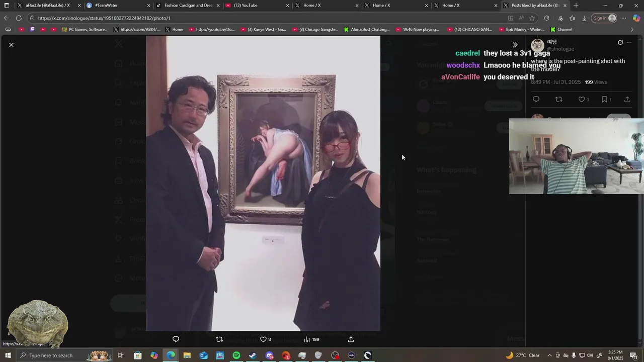Click reply icon in the right post panel
Image resolution: width=644 pixels, height=362 pixels.
536,100
